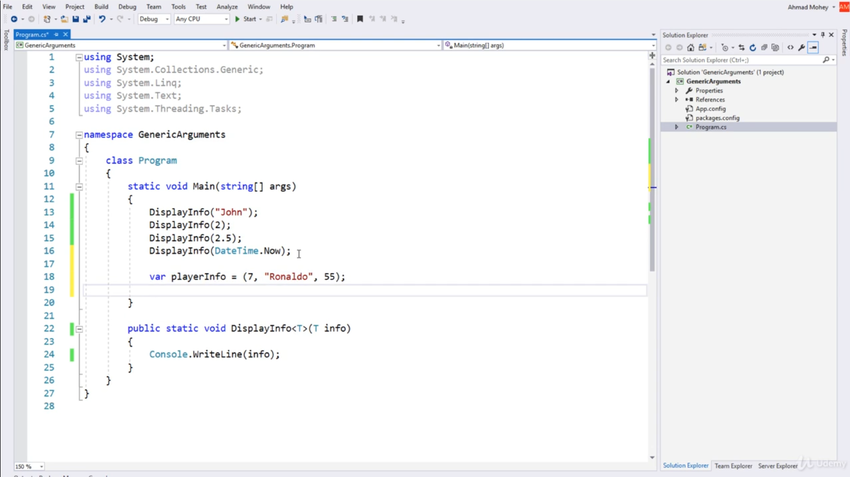This screenshot has height=477, width=850.
Task: Click the Save All toolbar icon
Action: 87,19
